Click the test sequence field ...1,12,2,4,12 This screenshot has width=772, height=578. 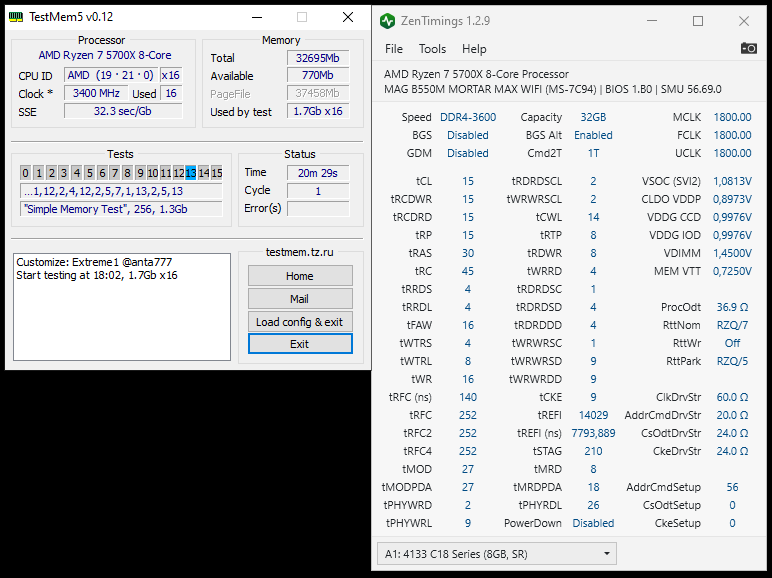[x=121, y=191]
